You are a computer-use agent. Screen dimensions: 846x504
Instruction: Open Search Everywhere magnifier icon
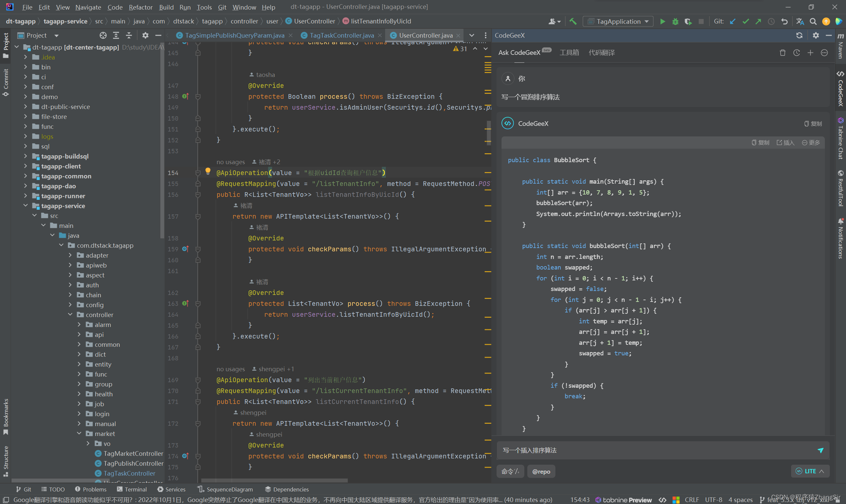[x=813, y=21]
